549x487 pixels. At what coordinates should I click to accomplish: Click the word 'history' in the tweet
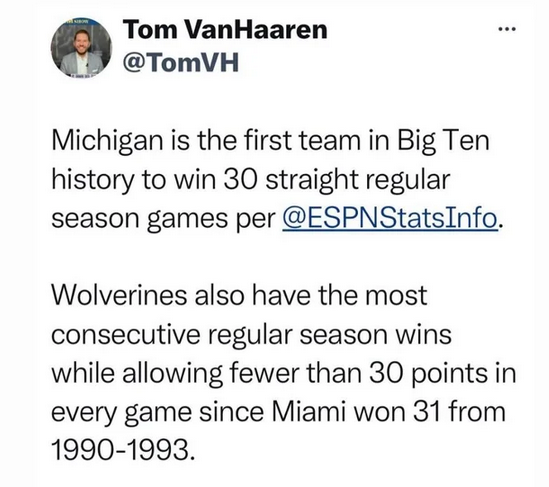pos(92,180)
